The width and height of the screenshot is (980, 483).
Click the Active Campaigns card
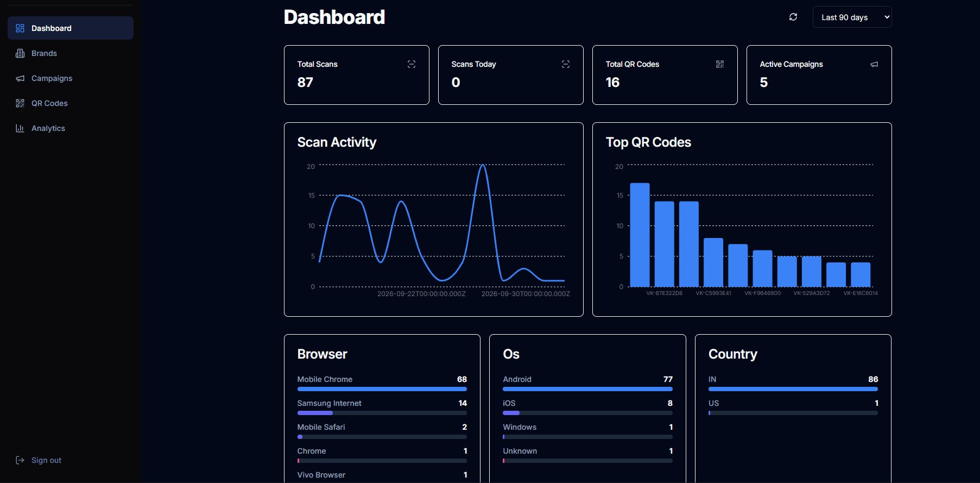pos(819,75)
